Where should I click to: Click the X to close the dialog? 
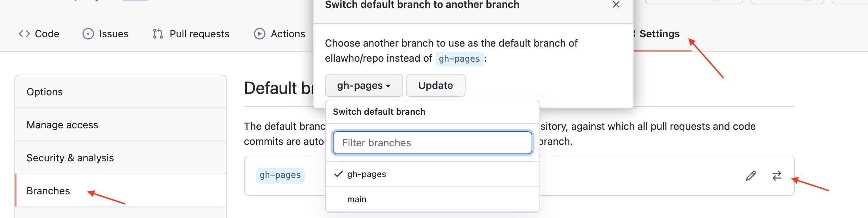pos(617,5)
